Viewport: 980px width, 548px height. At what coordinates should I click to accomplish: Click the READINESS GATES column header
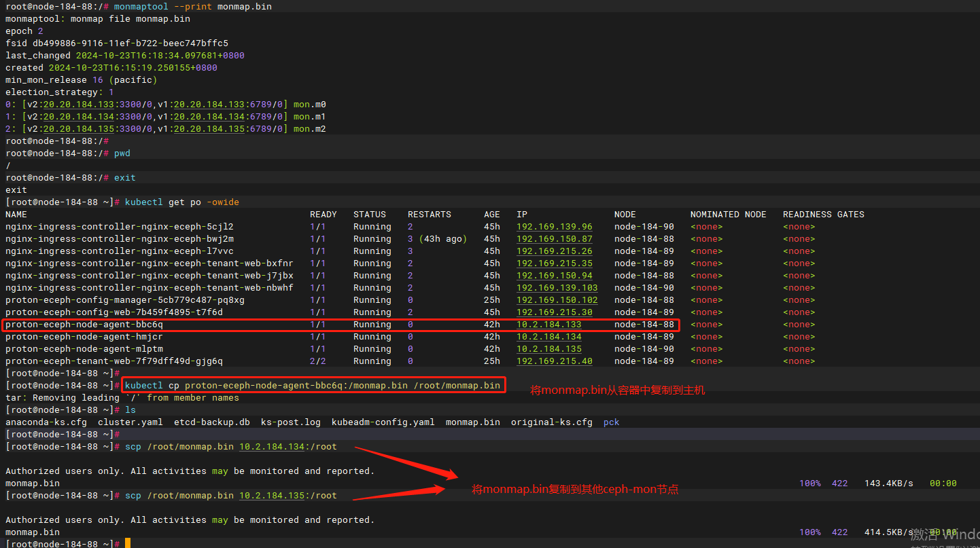click(x=824, y=215)
